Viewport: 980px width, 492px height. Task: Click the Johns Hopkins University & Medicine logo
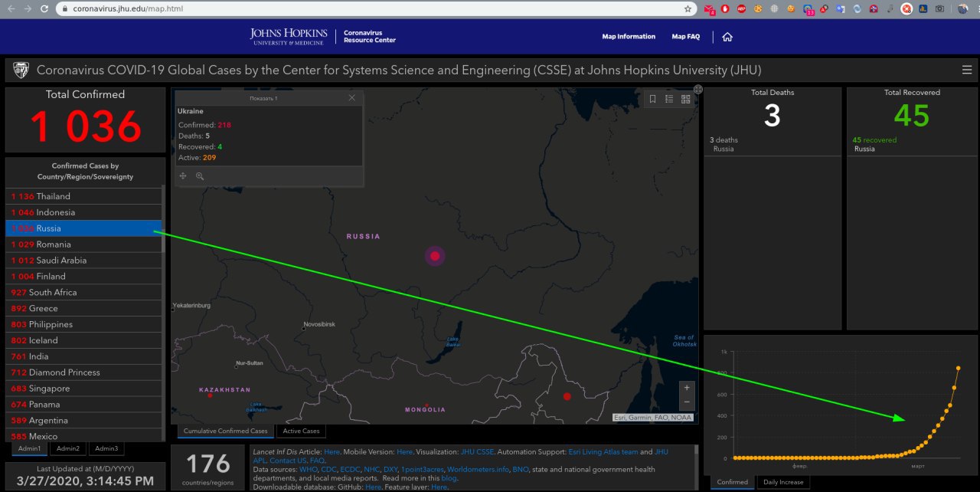coord(289,36)
